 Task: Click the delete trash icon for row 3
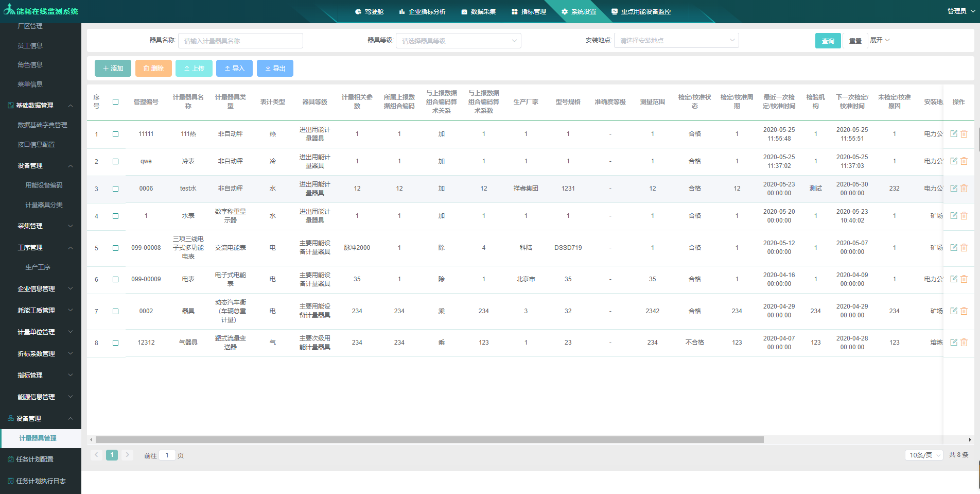point(964,189)
